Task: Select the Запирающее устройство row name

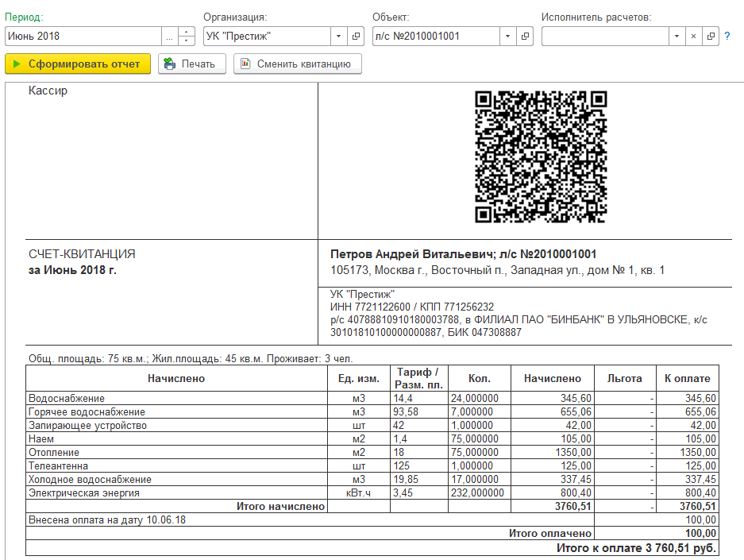Action: (88, 426)
